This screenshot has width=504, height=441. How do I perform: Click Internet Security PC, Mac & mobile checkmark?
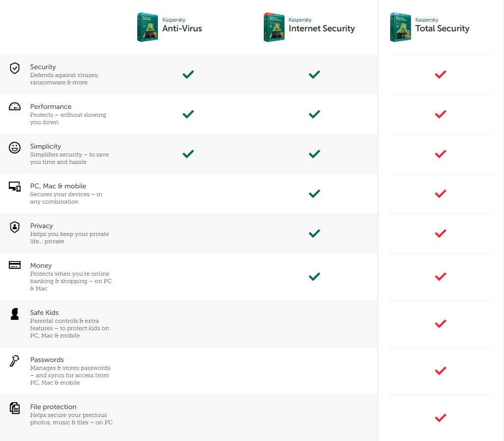(x=314, y=194)
